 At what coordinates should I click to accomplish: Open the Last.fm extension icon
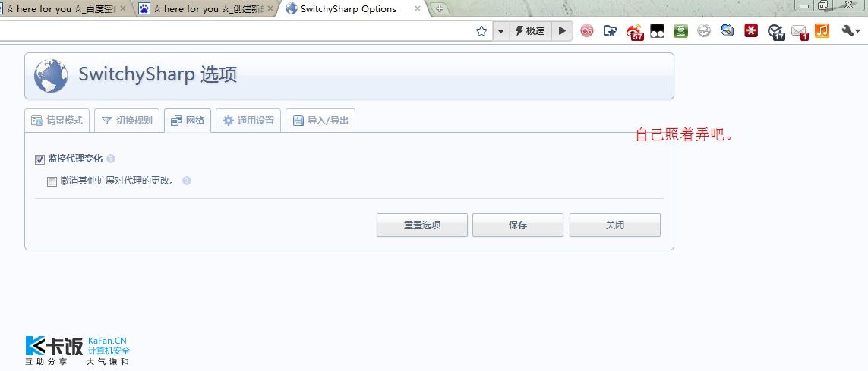coord(587,31)
